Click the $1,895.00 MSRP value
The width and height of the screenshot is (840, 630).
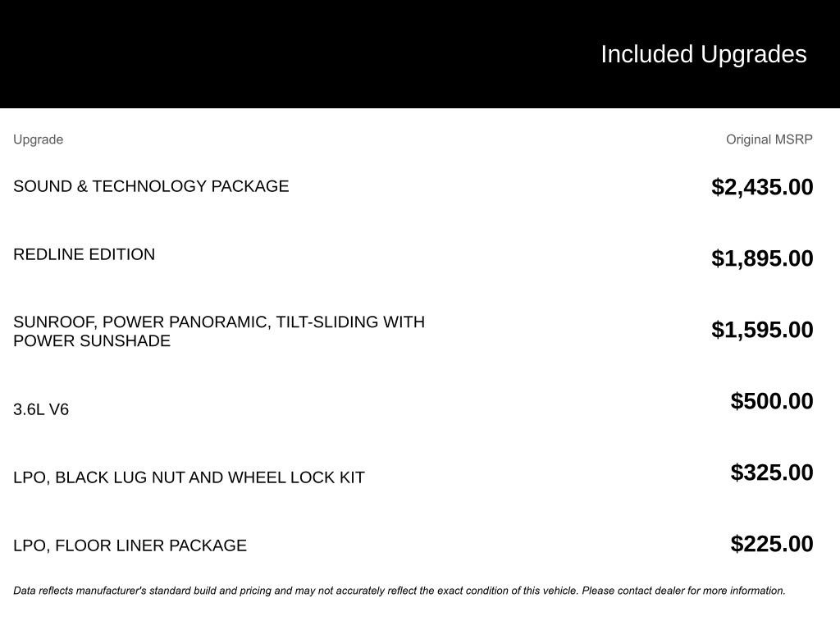point(762,258)
